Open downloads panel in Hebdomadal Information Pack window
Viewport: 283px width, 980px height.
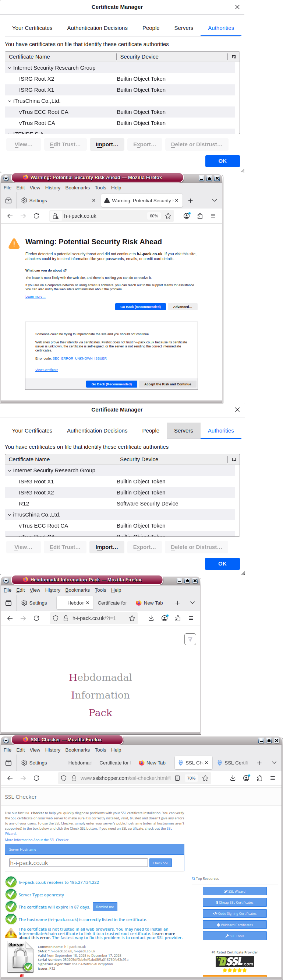(151, 618)
